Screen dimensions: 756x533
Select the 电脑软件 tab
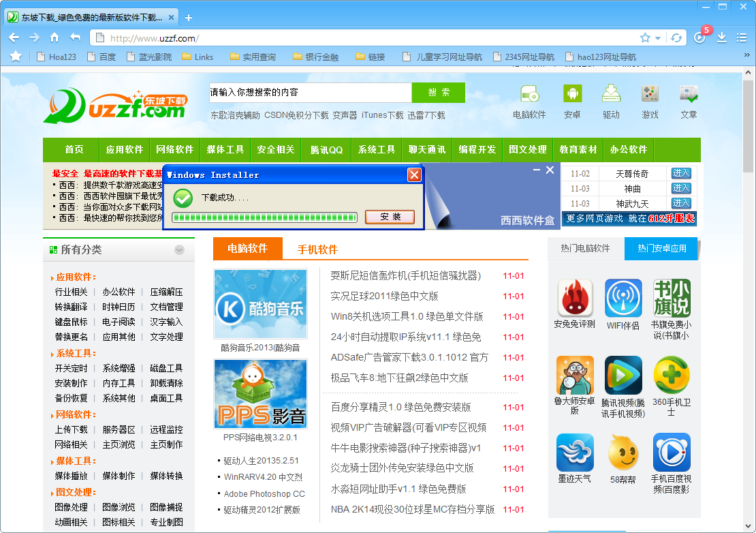pos(247,248)
